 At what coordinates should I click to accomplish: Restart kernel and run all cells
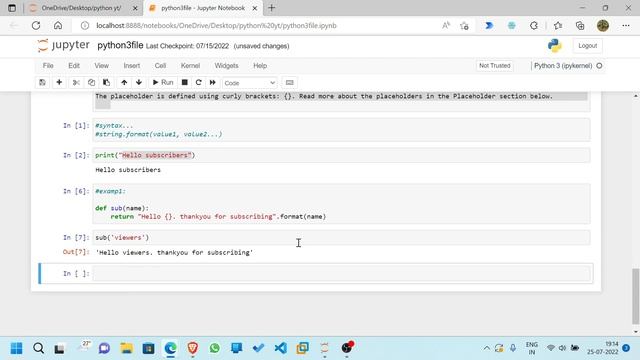coord(213,82)
